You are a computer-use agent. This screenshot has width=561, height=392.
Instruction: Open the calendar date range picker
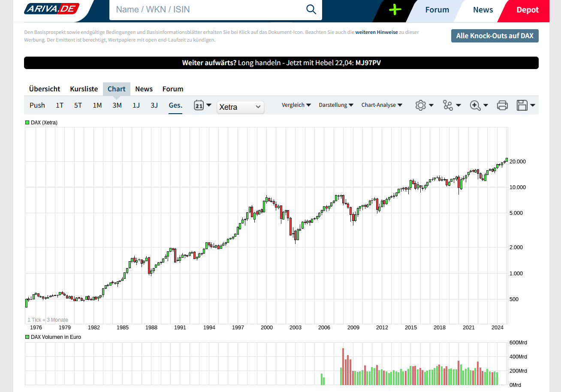(x=203, y=105)
